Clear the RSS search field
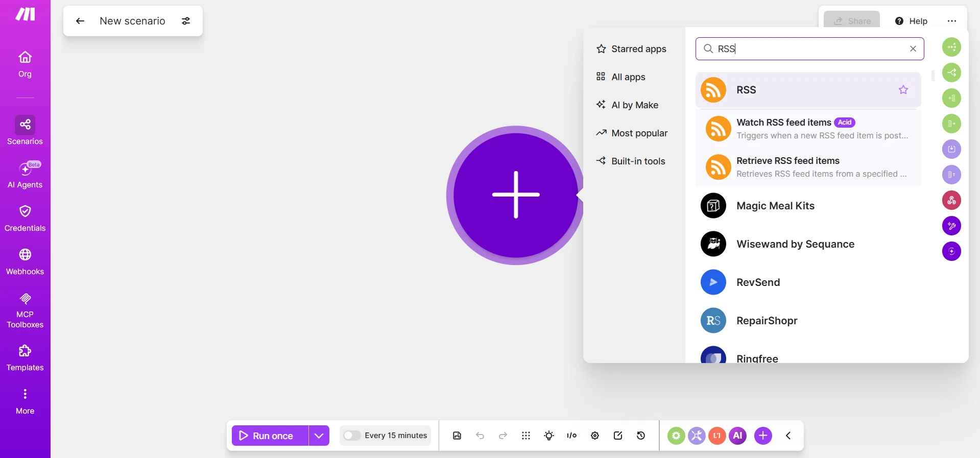This screenshot has height=458, width=980. (913, 49)
